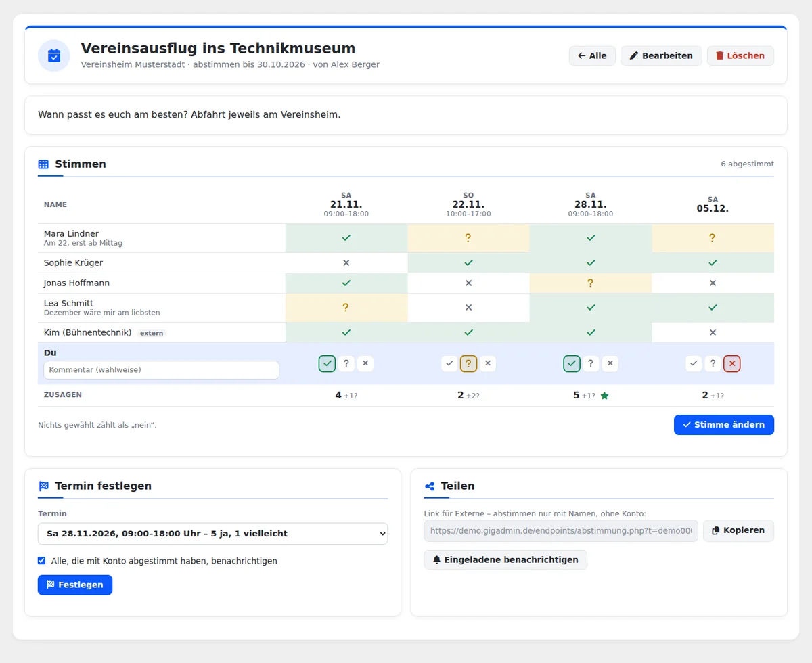This screenshot has width=812, height=663.
Task: Click Mara Lindner's checkmark for 21.11.
Action: pyautogui.click(x=346, y=238)
